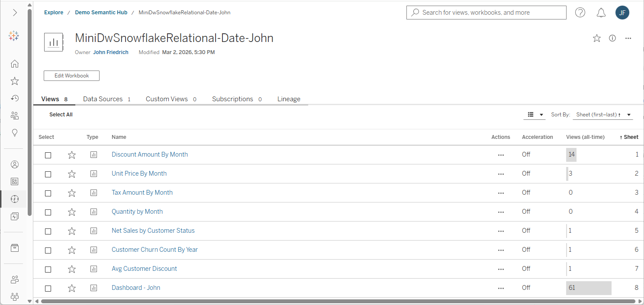Open the Net Sales by Customer Status link
Screen dimensions: 644x305
point(153,231)
